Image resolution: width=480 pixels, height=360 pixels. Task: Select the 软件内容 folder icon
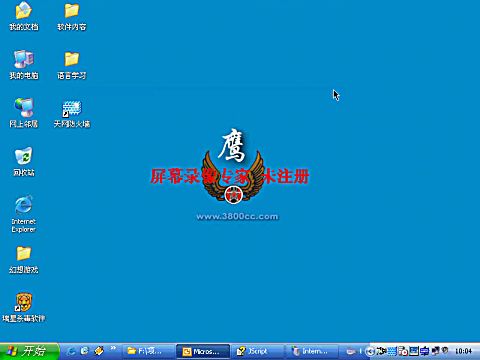pos(72,17)
